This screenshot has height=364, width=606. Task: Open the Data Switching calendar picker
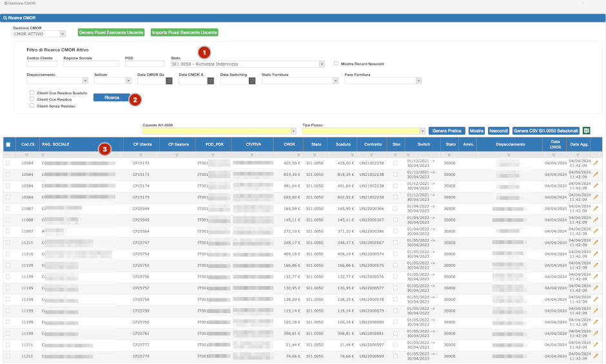pyautogui.click(x=252, y=81)
